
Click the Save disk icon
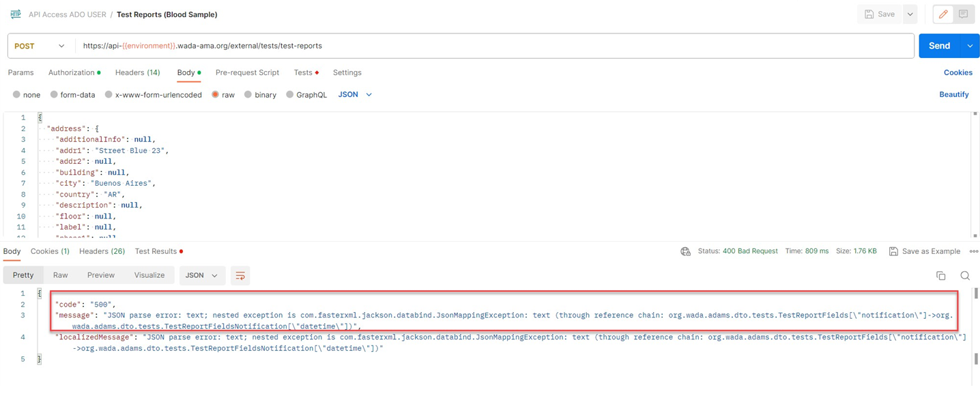tap(869, 14)
